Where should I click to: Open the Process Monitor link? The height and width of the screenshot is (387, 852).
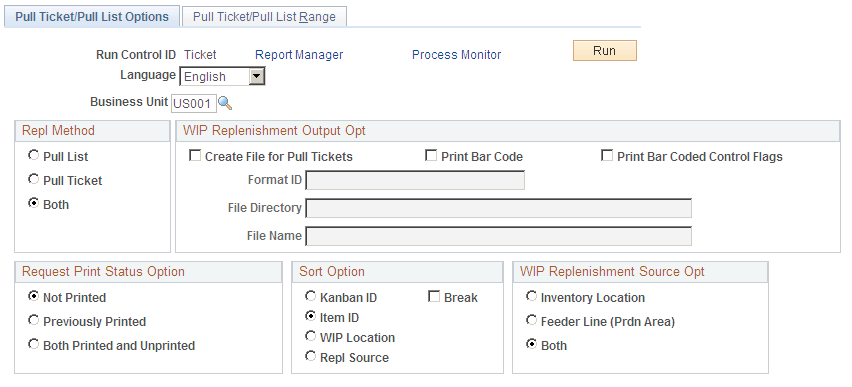456,55
